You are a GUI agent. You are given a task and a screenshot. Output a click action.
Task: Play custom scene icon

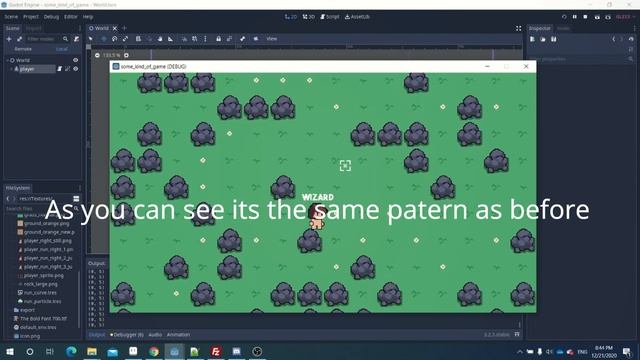pos(608,17)
